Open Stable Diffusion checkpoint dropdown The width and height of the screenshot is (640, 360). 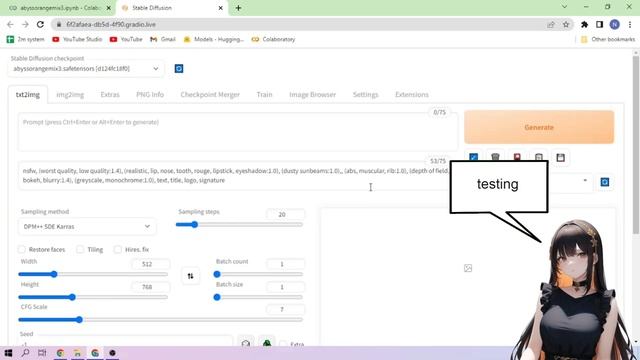coord(86,69)
